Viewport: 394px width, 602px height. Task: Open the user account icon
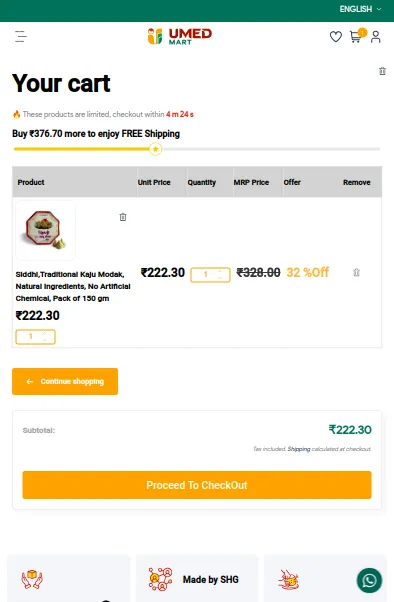pyautogui.click(x=376, y=37)
